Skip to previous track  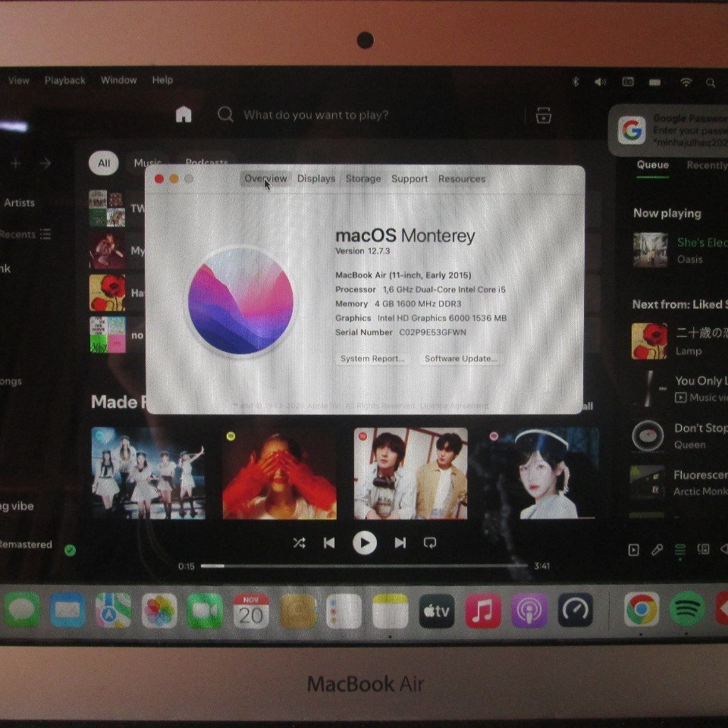(x=329, y=543)
